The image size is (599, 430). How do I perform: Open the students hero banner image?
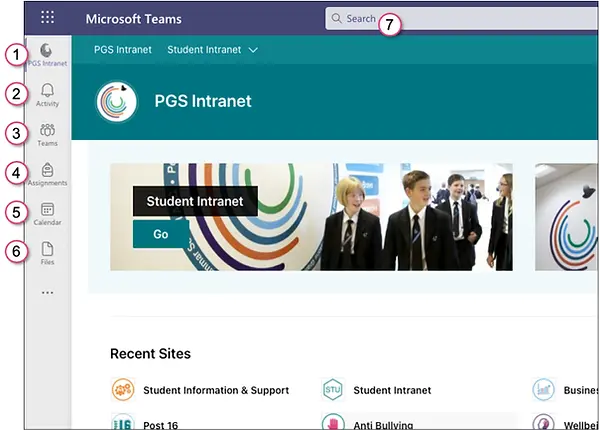click(x=311, y=217)
